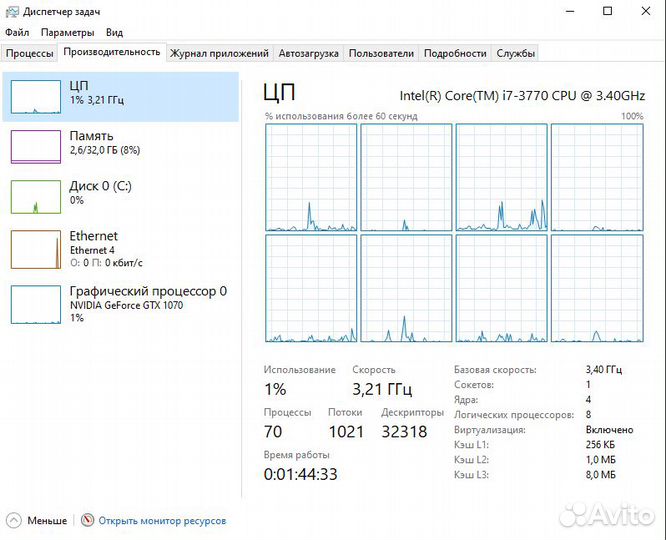Open Графический процессор 0 graph icon
666x540 pixels.
click(36, 304)
